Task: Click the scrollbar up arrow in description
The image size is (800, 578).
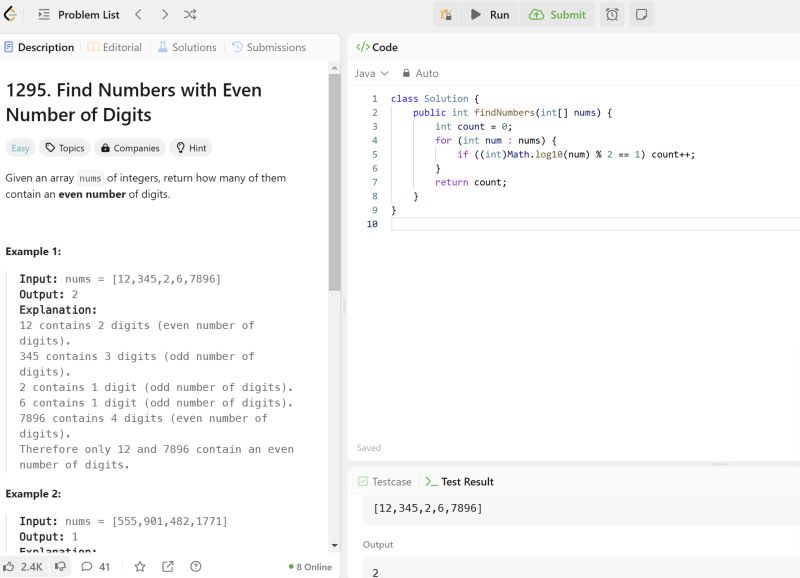Action: pos(334,68)
